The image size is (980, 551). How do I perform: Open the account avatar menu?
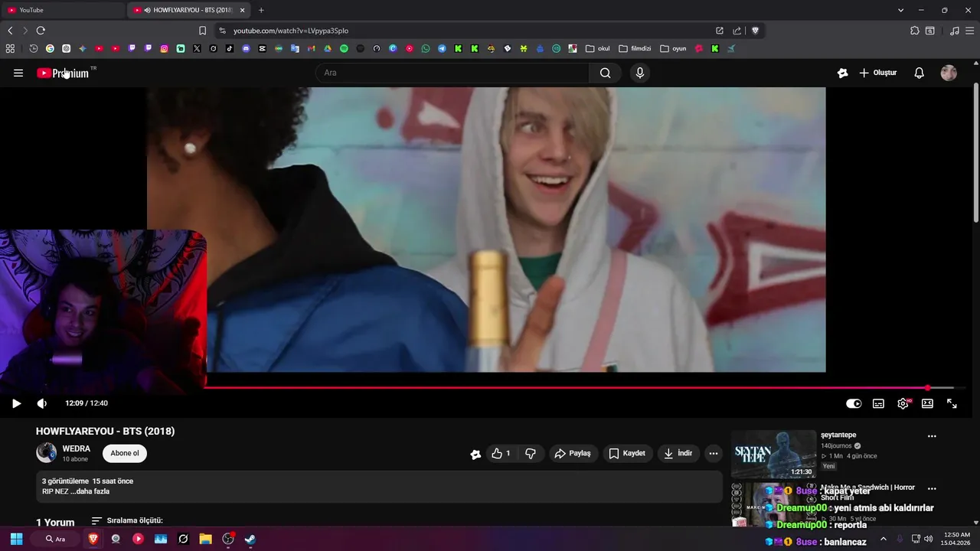click(949, 73)
